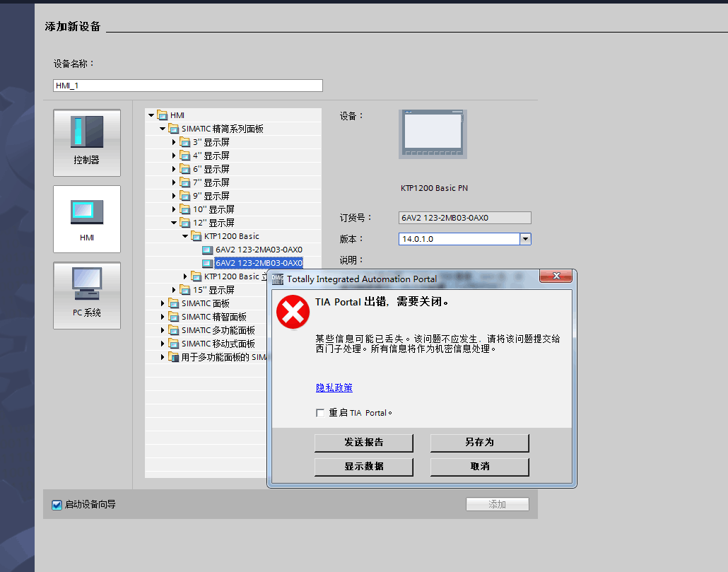Click device icon of 6AV2 123-2MA03-0AX0

pos(208,250)
